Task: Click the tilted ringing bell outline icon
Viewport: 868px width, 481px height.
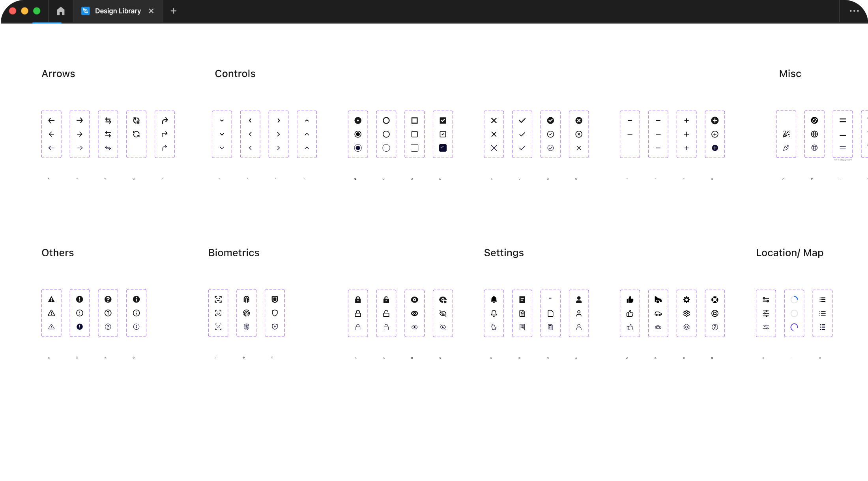Action: coord(494,327)
